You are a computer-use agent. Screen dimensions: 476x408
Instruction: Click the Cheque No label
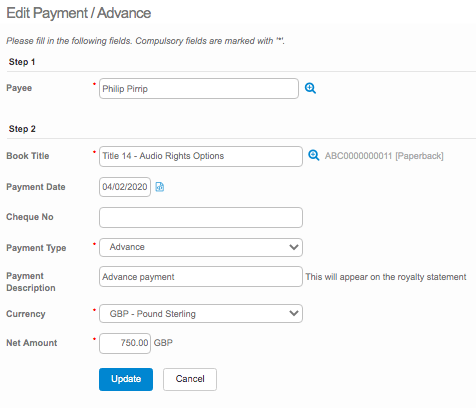click(30, 217)
